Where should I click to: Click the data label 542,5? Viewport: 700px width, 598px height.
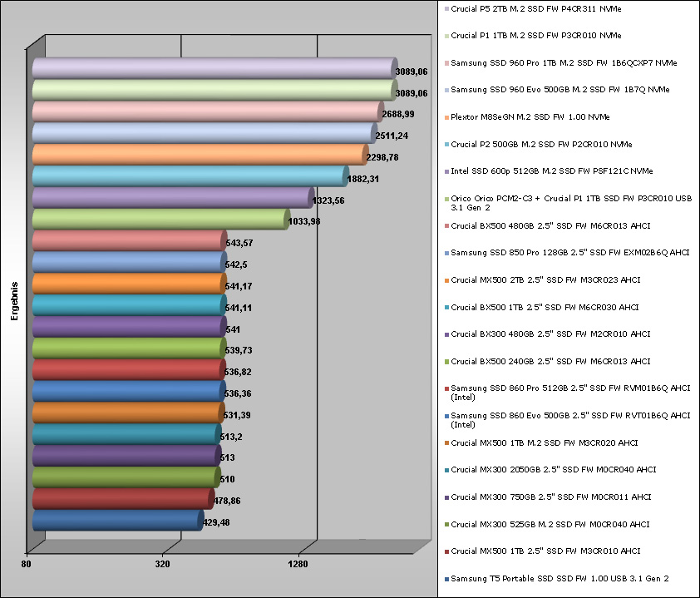[236, 264]
